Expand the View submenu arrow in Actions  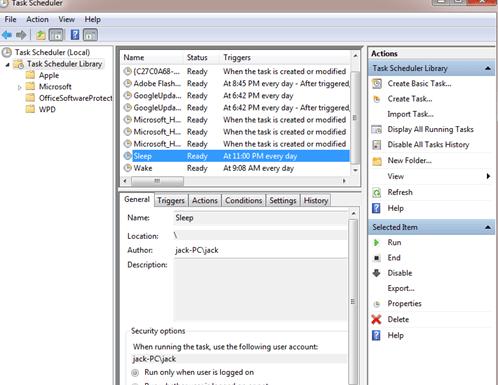(488, 176)
